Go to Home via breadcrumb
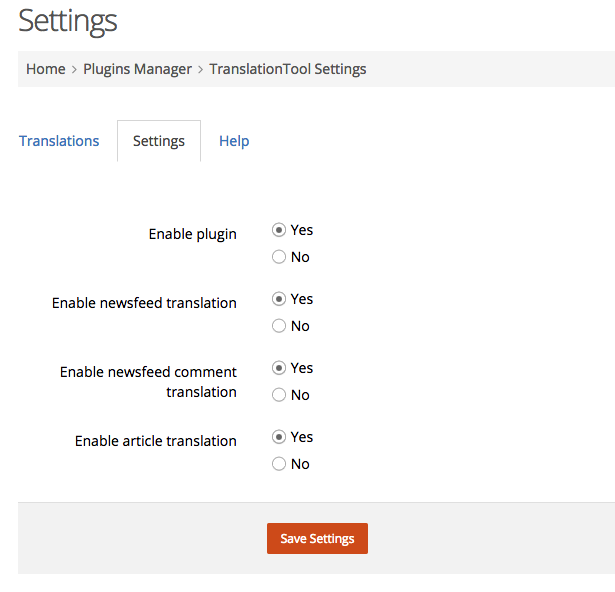This screenshot has width=615, height=592. click(x=46, y=69)
